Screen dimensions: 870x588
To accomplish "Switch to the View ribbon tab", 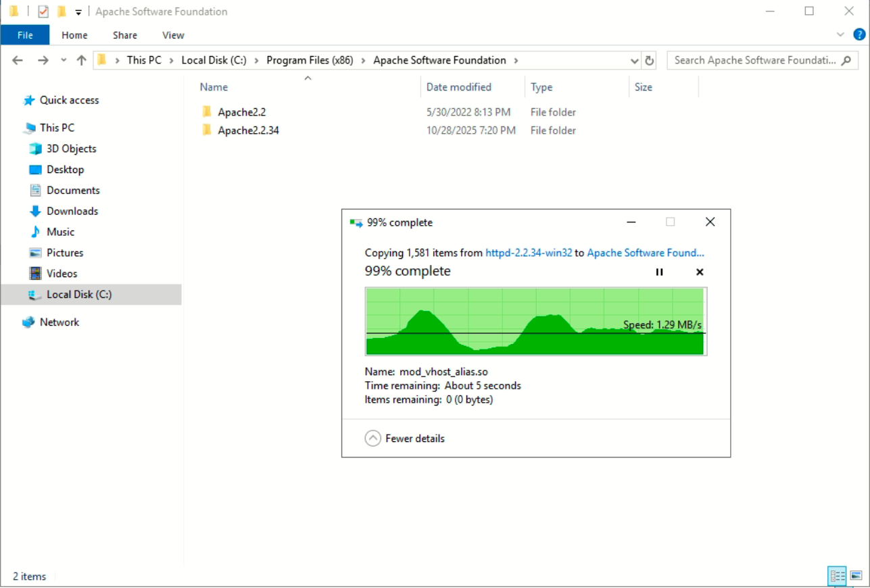I will (172, 34).
